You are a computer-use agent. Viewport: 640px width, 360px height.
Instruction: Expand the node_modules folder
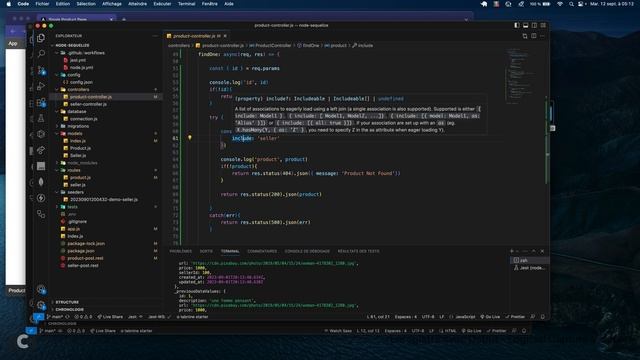82,163
